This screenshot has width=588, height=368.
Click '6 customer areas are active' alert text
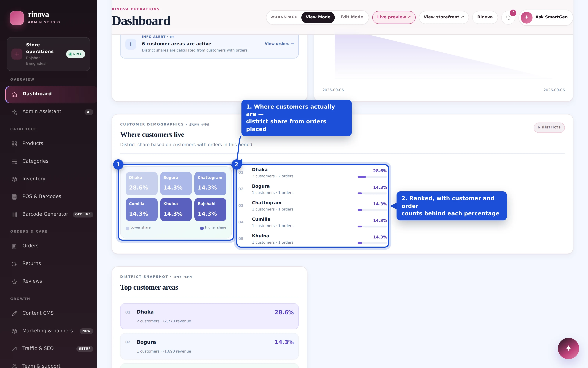click(176, 44)
